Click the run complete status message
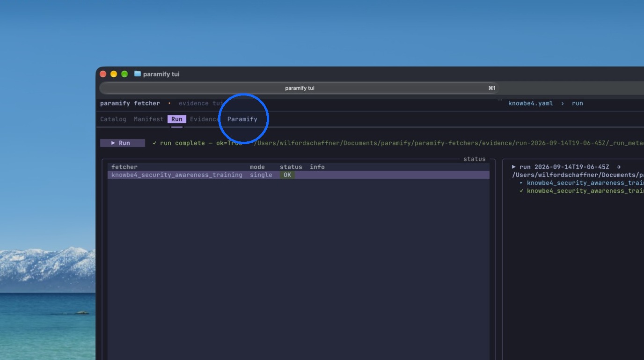Viewport: 644px width, 360px height. click(198, 143)
